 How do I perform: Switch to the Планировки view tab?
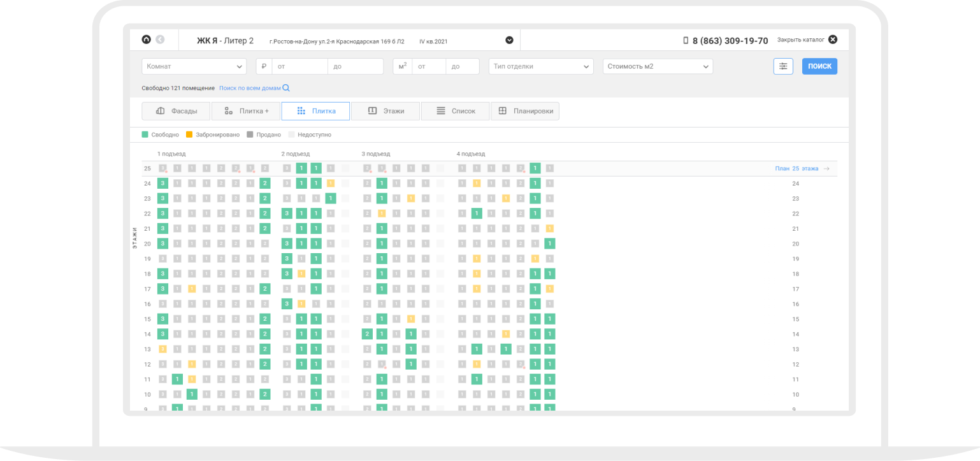(x=525, y=111)
